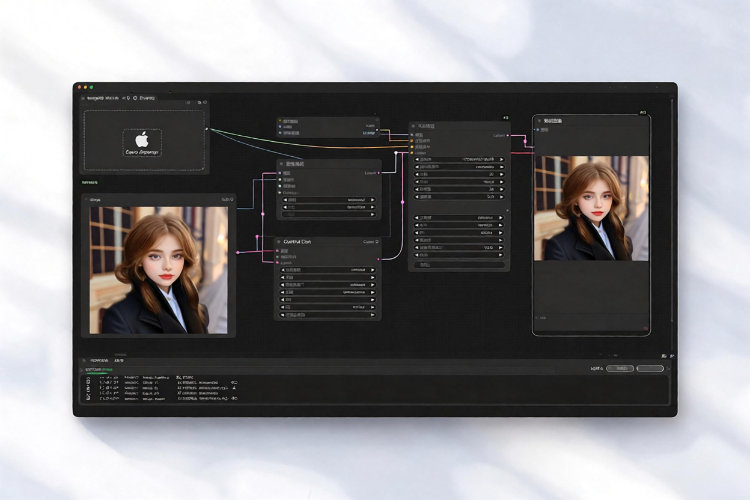Click right arrow on the sampler node's first widget row
This screenshot has height=500, width=750.
click(501, 159)
